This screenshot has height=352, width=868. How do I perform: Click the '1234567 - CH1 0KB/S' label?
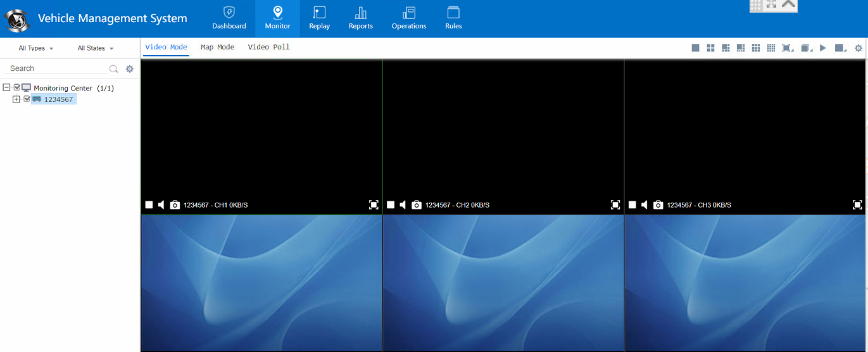pyautogui.click(x=215, y=205)
